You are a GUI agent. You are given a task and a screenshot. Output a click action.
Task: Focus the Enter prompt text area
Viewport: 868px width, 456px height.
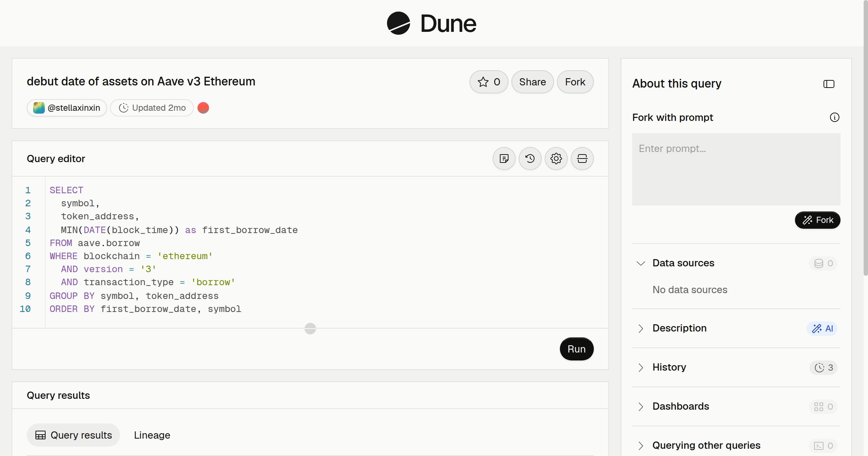click(736, 169)
